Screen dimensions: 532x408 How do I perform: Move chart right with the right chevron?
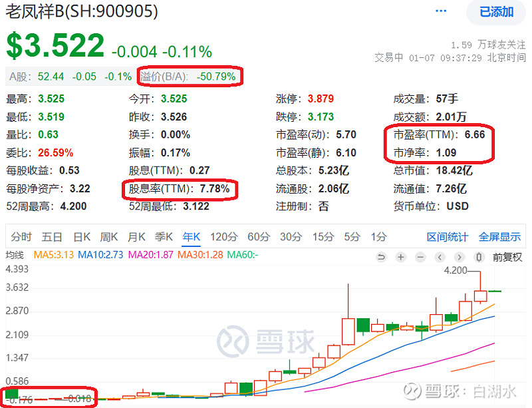460,257
